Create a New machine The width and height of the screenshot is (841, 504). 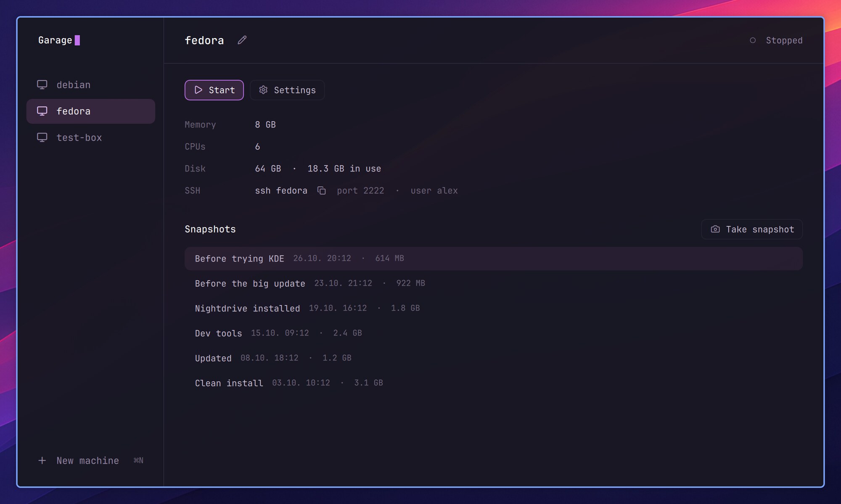90,461
